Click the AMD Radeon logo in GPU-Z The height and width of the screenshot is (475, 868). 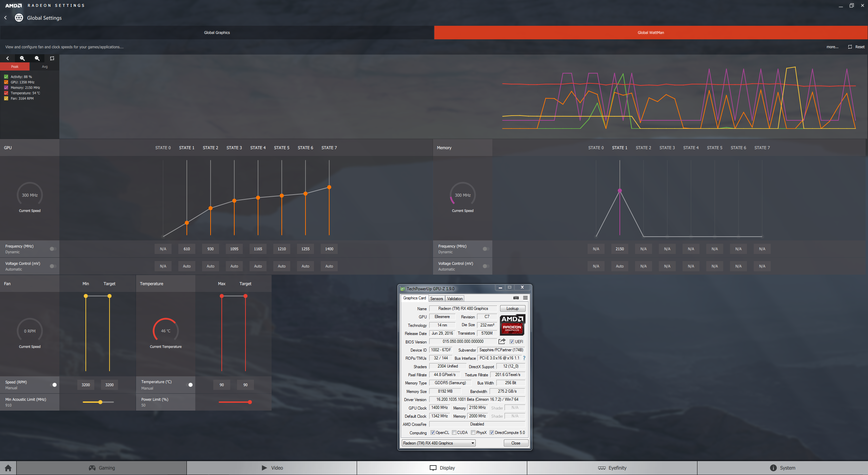click(x=512, y=324)
